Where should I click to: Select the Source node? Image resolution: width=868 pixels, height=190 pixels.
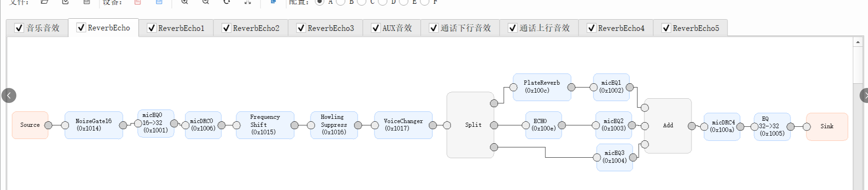point(30,125)
